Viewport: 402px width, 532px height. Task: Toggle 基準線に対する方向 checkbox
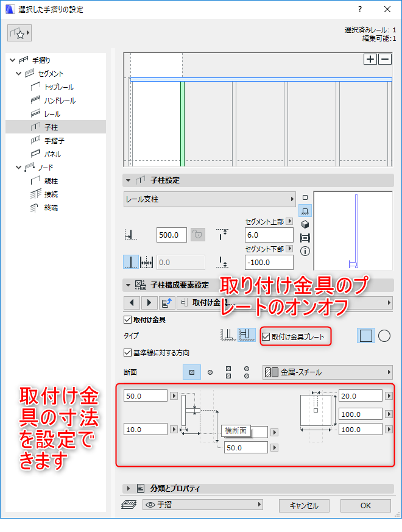(x=128, y=353)
